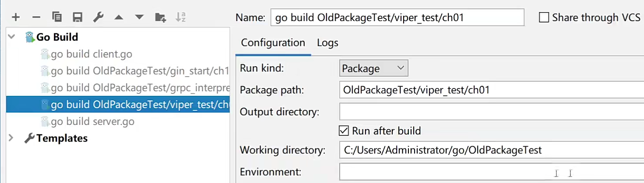Image resolution: width=644 pixels, height=183 pixels.
Task: Enable the Share through VCS checkbox
Action: click(x=544, y=18)
